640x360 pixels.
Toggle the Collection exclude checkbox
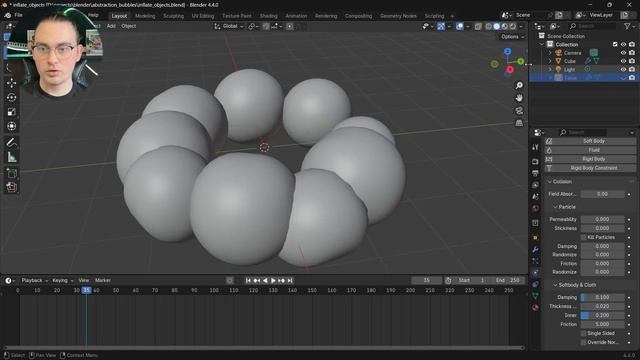615,44
